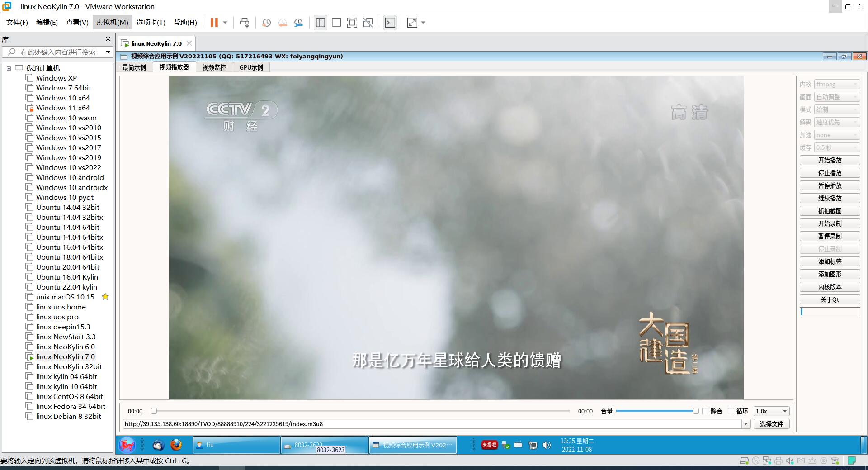The height and width of the screenshot is (470, 868).
Task: Switch to the 视频监控 tab
Action: [214, 67]
